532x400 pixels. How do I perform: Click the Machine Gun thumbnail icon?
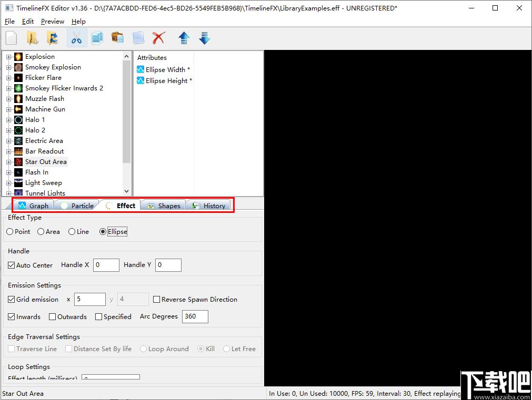pyautogui.click(x=18, y=109)
